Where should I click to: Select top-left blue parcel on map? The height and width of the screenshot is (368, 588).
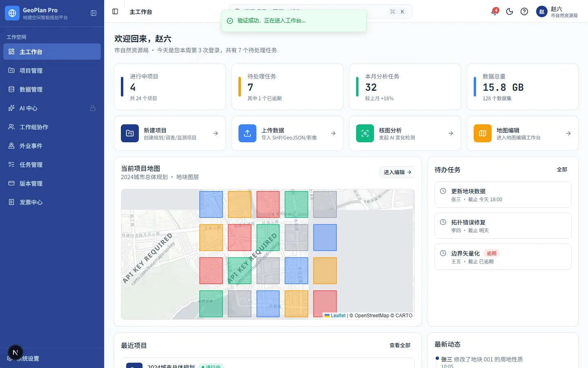tap(211, 204)
